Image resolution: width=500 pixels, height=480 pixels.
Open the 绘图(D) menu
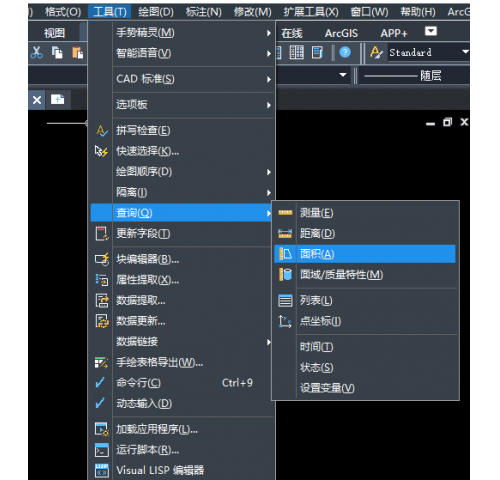pyautogui.click(x=156, y=12)
